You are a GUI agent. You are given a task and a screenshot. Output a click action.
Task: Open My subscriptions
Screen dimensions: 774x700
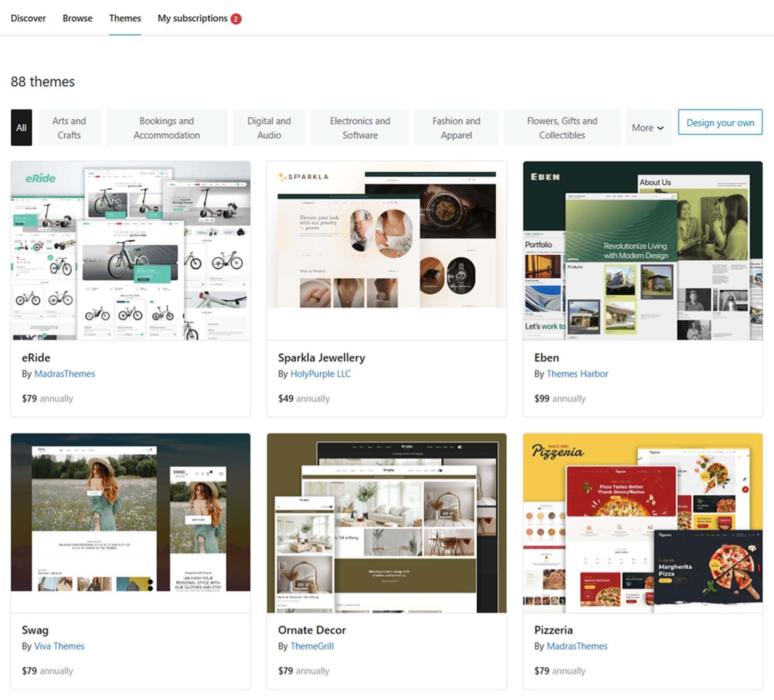pyautogui.click(x=193, y=18)
